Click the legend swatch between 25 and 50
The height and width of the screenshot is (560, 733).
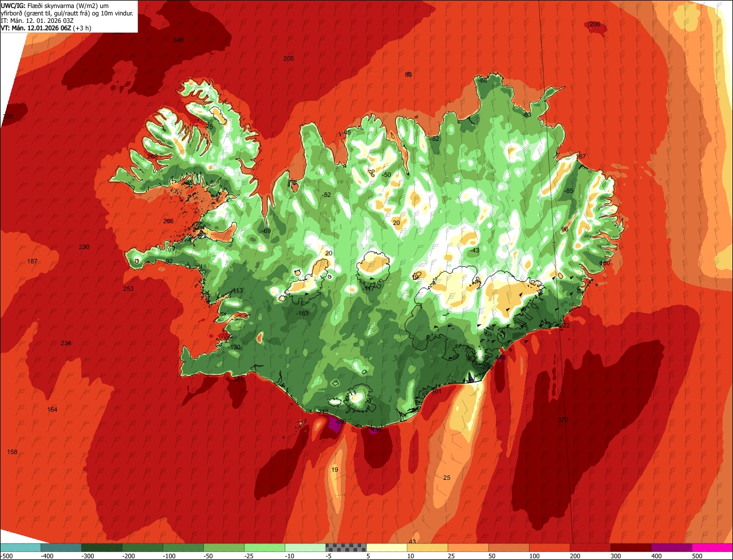click(468, 547)
